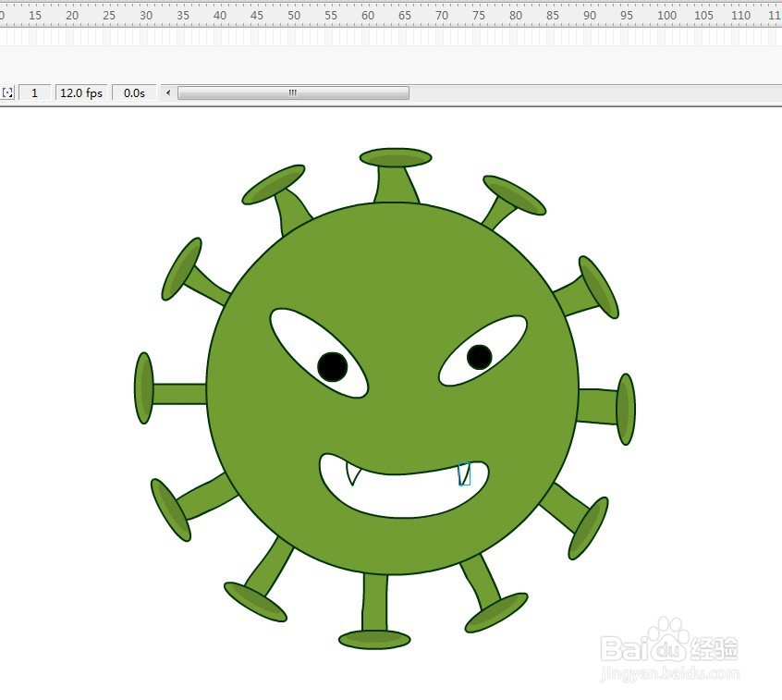Click frame 75 on the timeline ruler
782x700 pixels.
pos(478,16)
